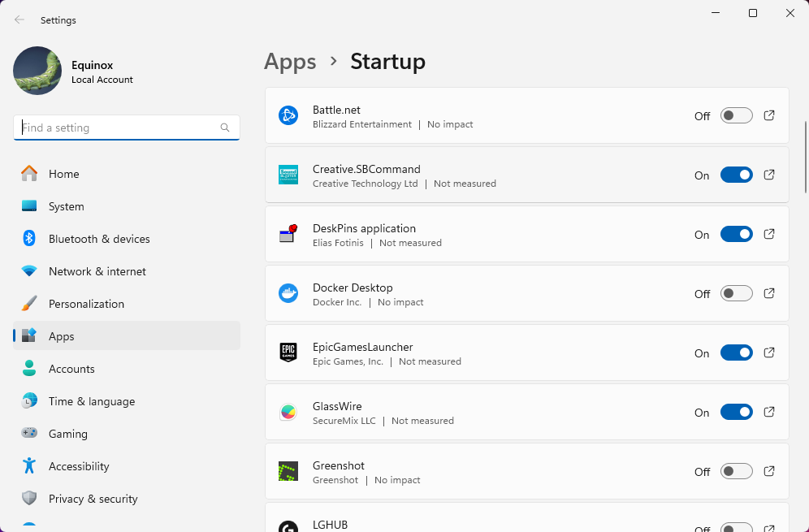809x532 pixels.
Task: Enable Battle.net startup toggle
Action: pos(736,116)
